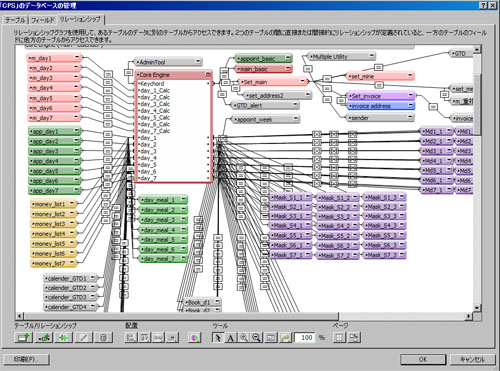
Task: Collapse the calender_GTD2 table occurrence
Action: point(93,287)
